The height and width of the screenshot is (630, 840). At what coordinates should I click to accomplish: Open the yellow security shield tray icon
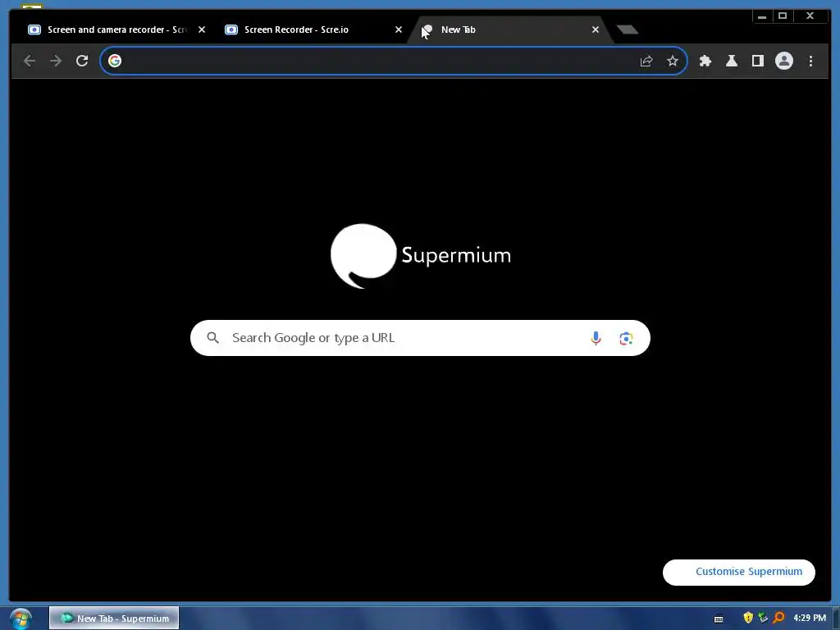pos(748,618)
